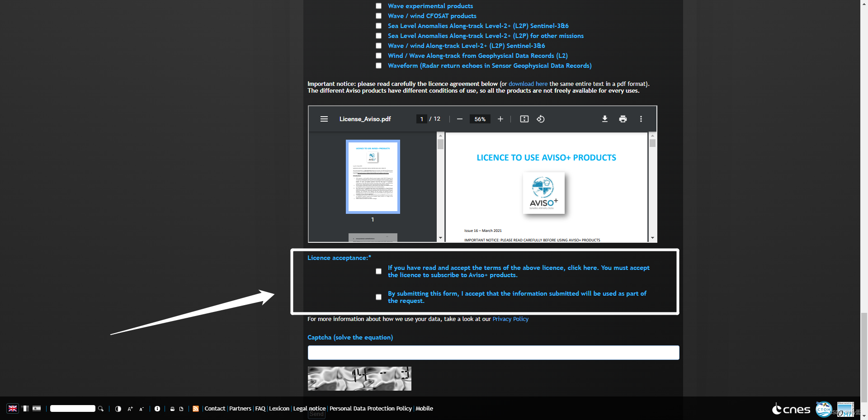Screen dimensions: 868x420
Task: Click the Captcha answer input field
Action: point(493,353)
